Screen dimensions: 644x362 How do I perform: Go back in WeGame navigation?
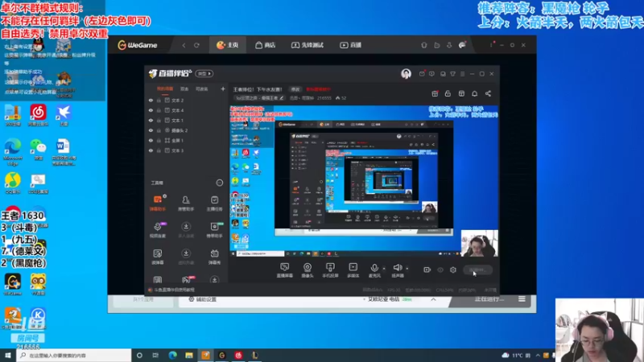[184, 45]
